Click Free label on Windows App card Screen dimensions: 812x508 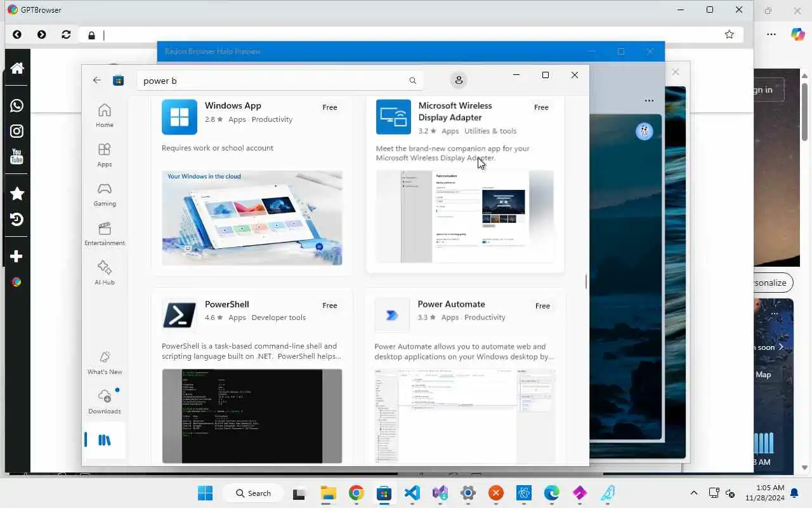tap(330, 107)
